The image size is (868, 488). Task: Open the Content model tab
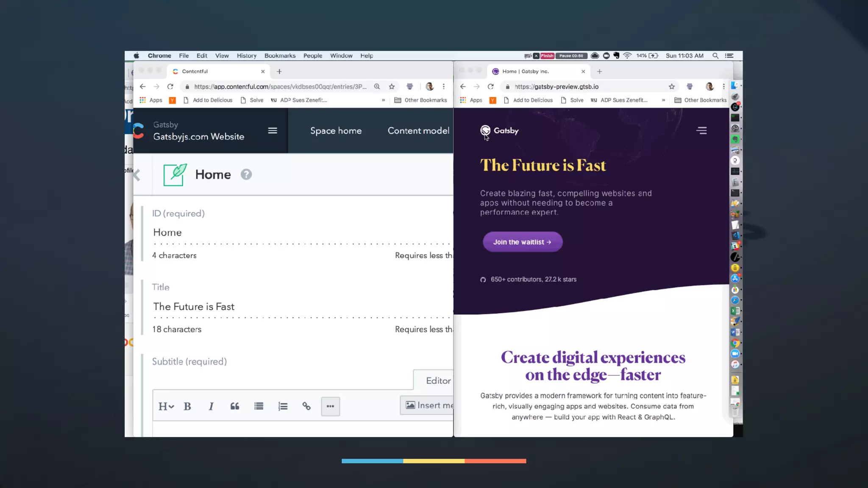[x=418, y=130]
